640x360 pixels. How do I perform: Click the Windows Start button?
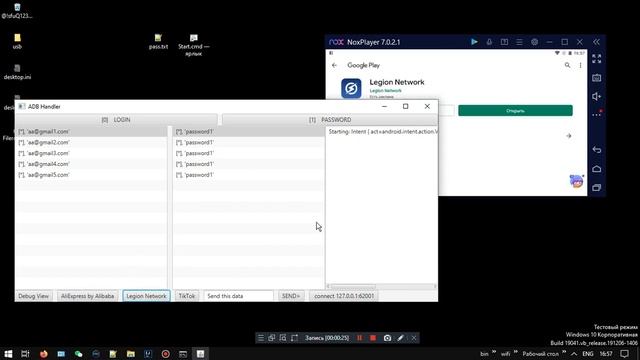coord(8,353)
